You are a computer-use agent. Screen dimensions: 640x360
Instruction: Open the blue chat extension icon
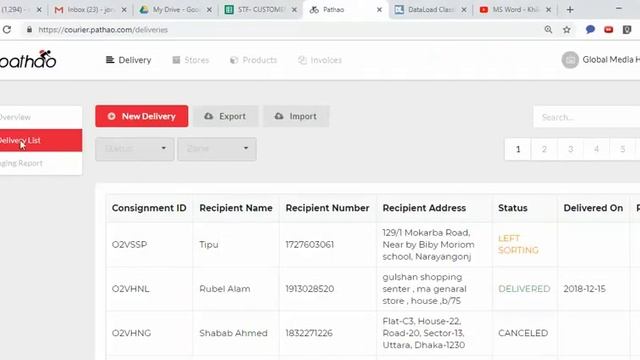click(x=590, y=29)
